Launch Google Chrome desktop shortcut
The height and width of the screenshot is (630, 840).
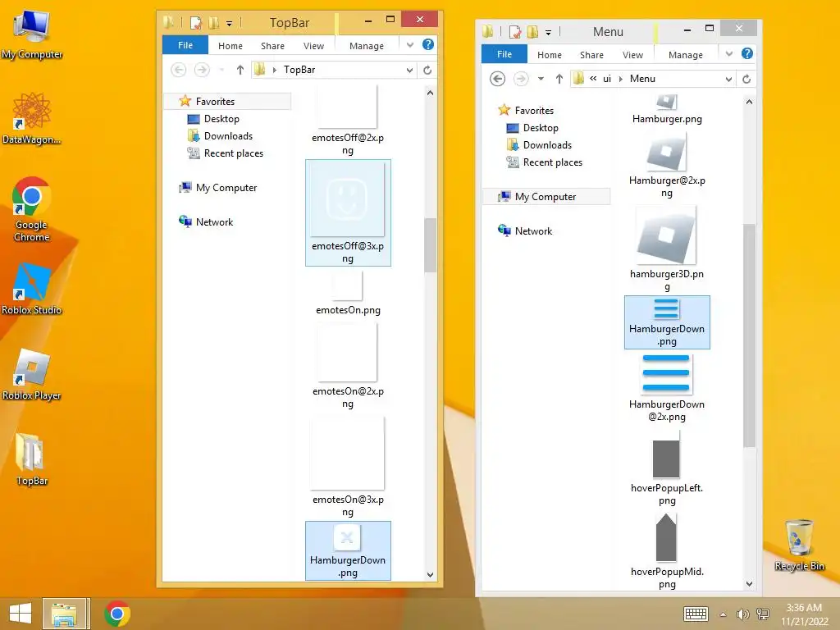pos(32,209)
